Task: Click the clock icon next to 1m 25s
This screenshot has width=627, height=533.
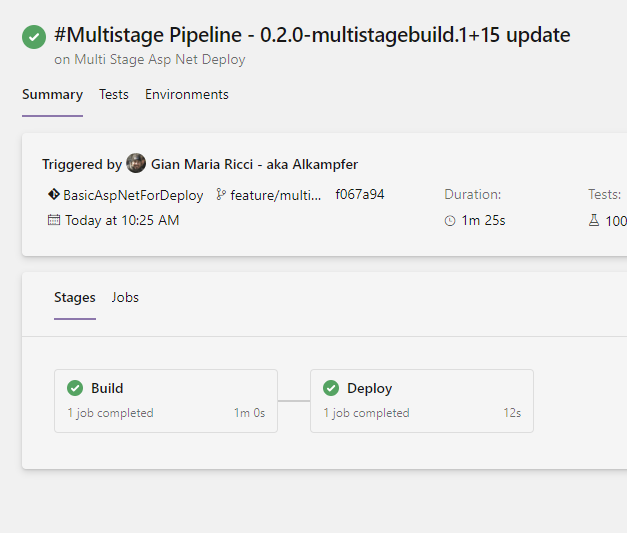Action: 450,220
